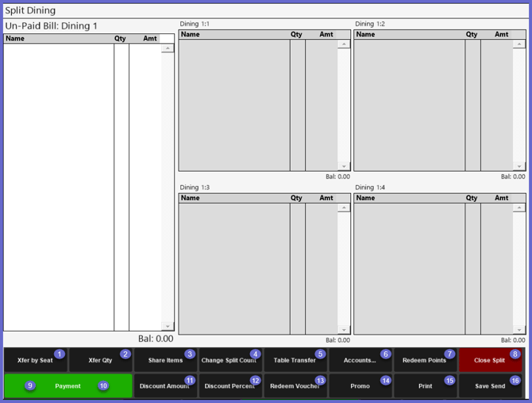Screen dimensions: 532x403
Task: Open the Accounts... dialog
Action: (360, 360)
